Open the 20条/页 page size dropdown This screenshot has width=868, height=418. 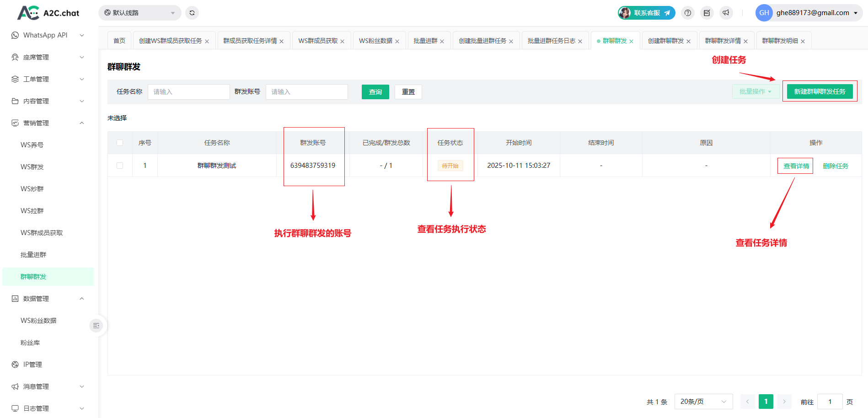(x=703, y=402)
